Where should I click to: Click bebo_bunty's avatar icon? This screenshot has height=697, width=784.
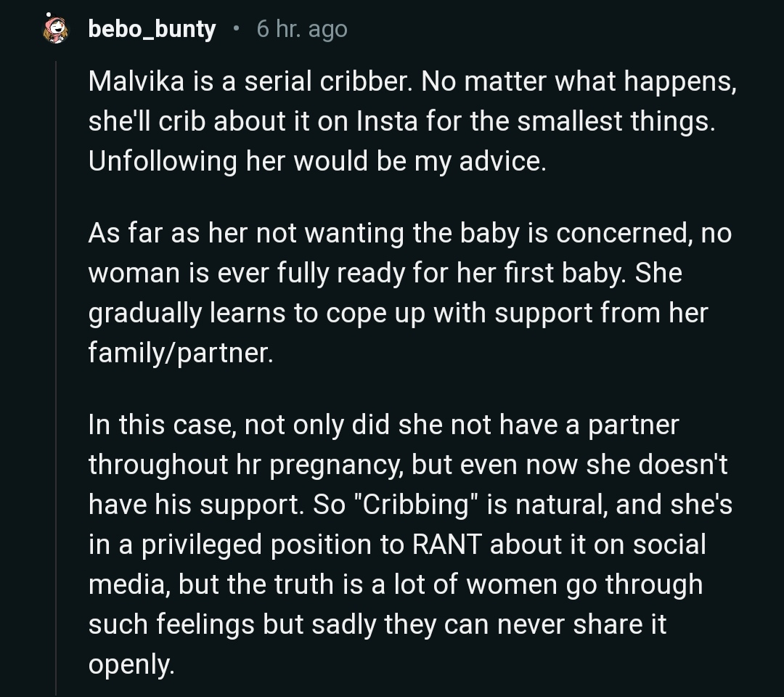click(x=56, y=29)
